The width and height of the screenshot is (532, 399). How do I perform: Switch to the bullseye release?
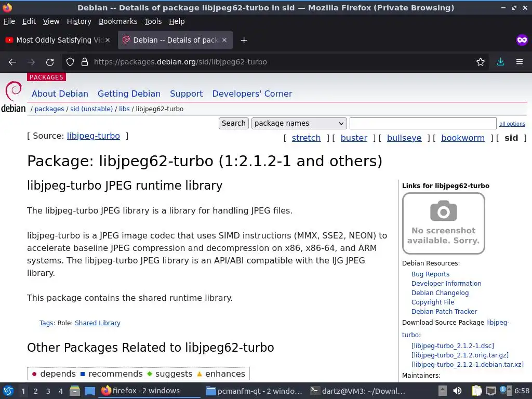point(404,138)
